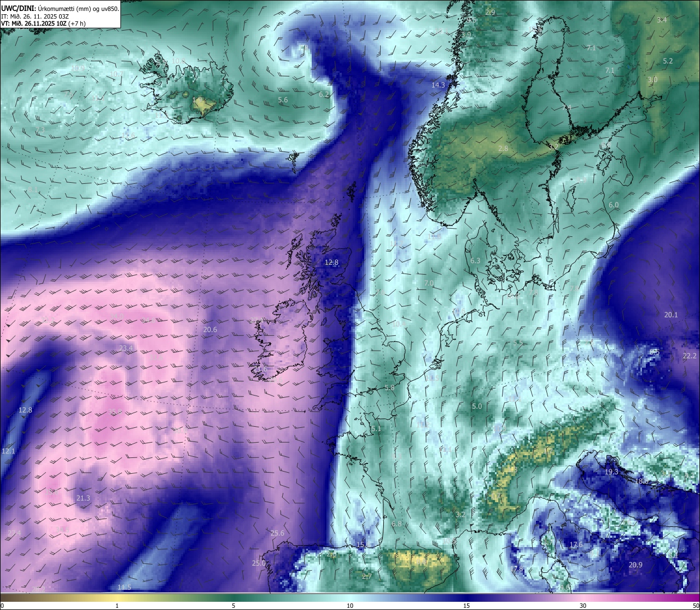Click the 5.6 value east of Iceland
The width and height of the screenshot is (700, 610).
click(x=283, y=100)
